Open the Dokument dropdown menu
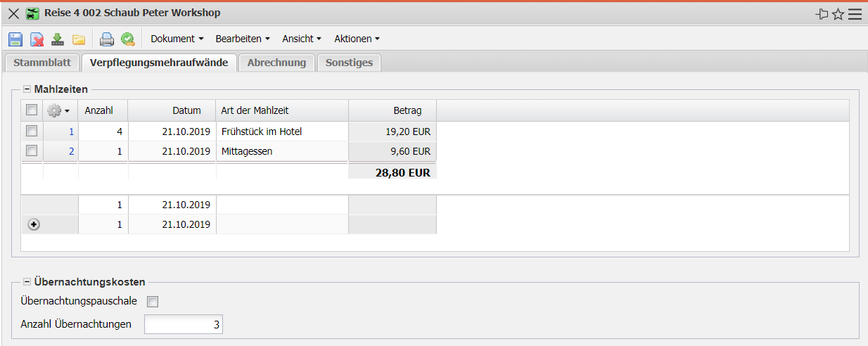This screenshot has width=868, height=346. click(x=177, y=39)
